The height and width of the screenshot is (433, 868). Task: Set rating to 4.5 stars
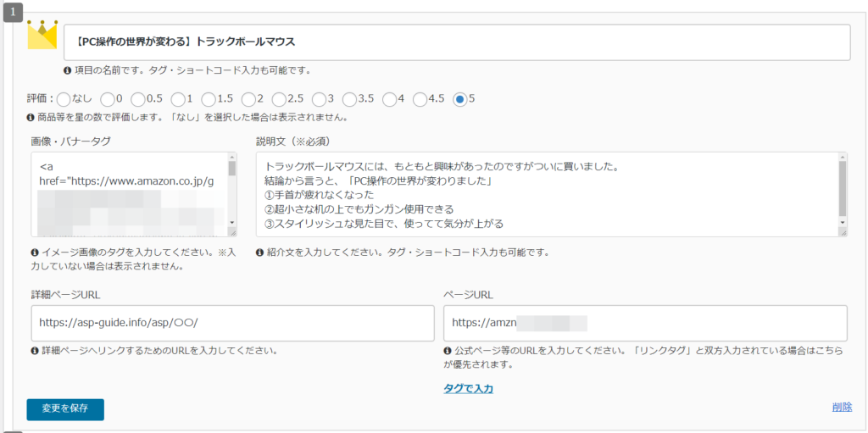click(420, 99)
